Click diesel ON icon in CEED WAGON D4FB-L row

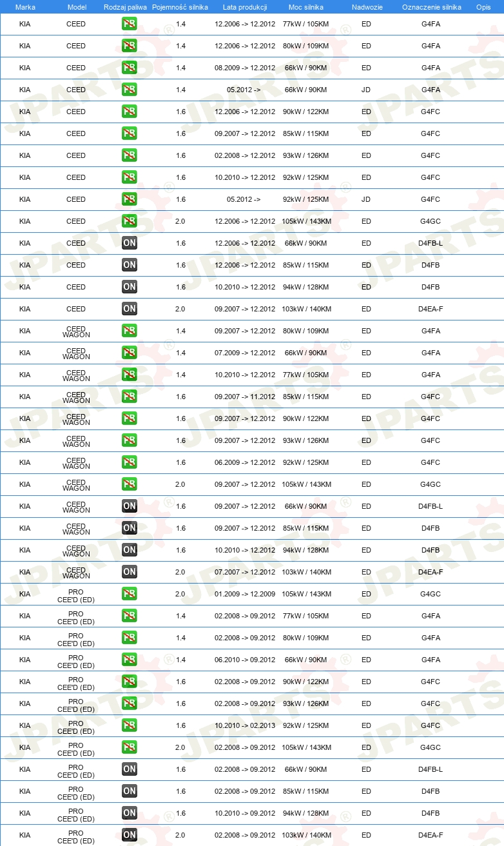[x=129, y=506]
